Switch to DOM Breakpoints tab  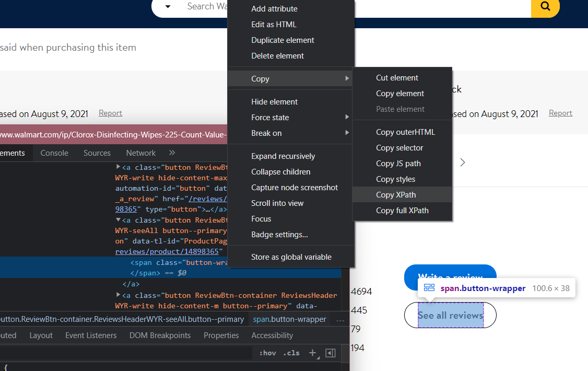point(160,335)
